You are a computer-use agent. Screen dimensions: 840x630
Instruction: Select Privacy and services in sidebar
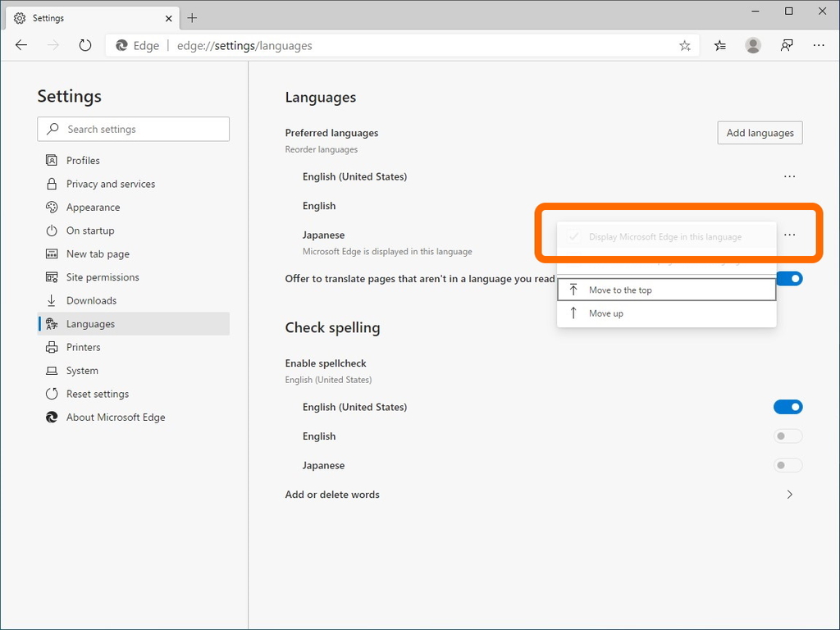click(x=110, y=184)
